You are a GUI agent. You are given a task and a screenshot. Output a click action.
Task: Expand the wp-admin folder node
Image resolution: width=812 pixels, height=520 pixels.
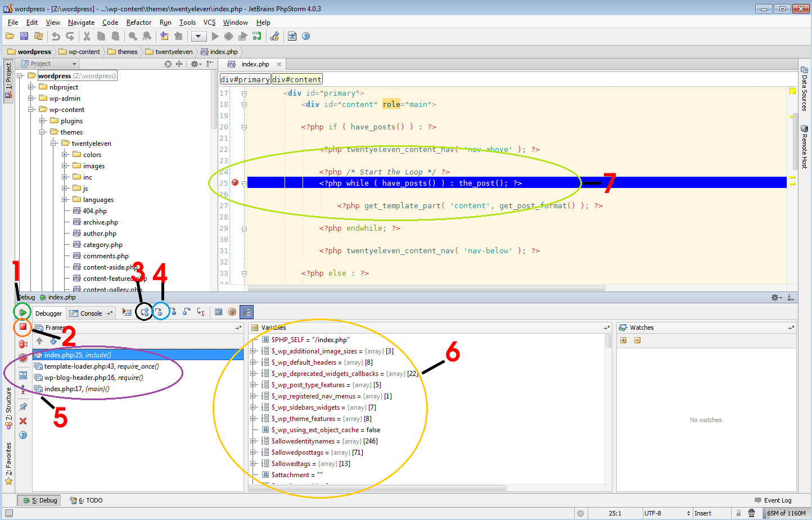[x=31, y=98]
